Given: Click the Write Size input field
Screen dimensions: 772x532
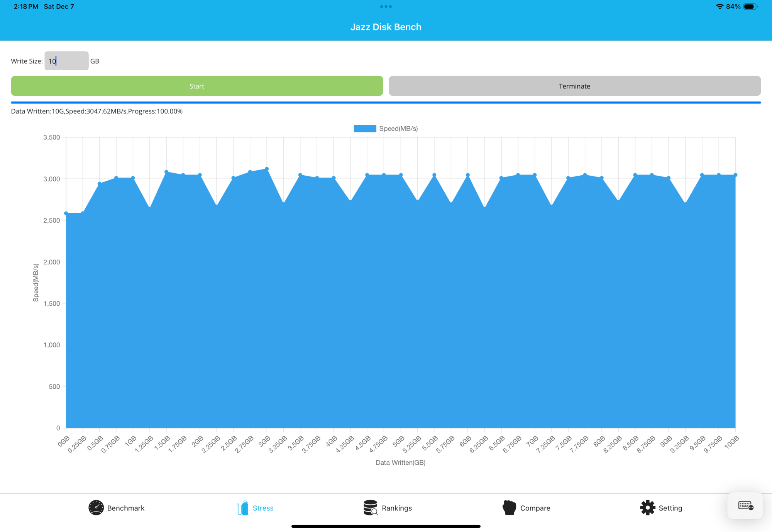Looking at the screenshot, I should (66, 61).
